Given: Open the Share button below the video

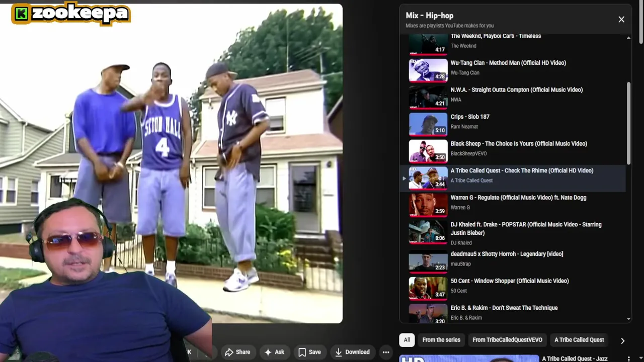Looking at the screenshot, I should pos(237,352).
